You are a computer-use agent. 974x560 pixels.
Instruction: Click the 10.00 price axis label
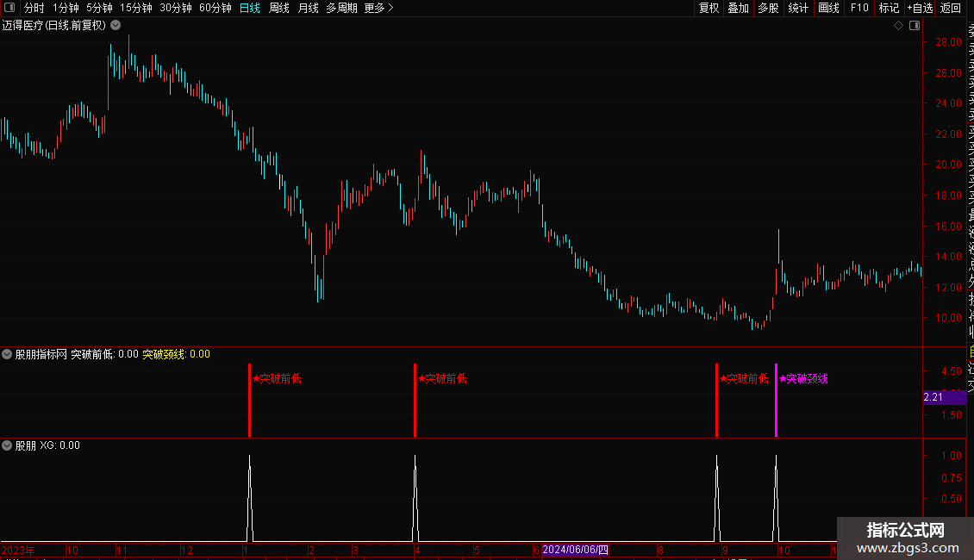948,318
